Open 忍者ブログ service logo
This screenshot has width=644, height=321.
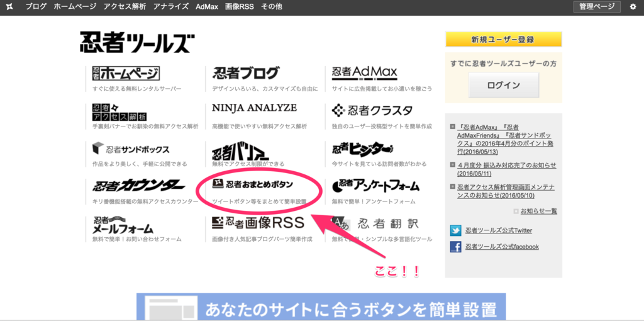click(x=246, y=74)
